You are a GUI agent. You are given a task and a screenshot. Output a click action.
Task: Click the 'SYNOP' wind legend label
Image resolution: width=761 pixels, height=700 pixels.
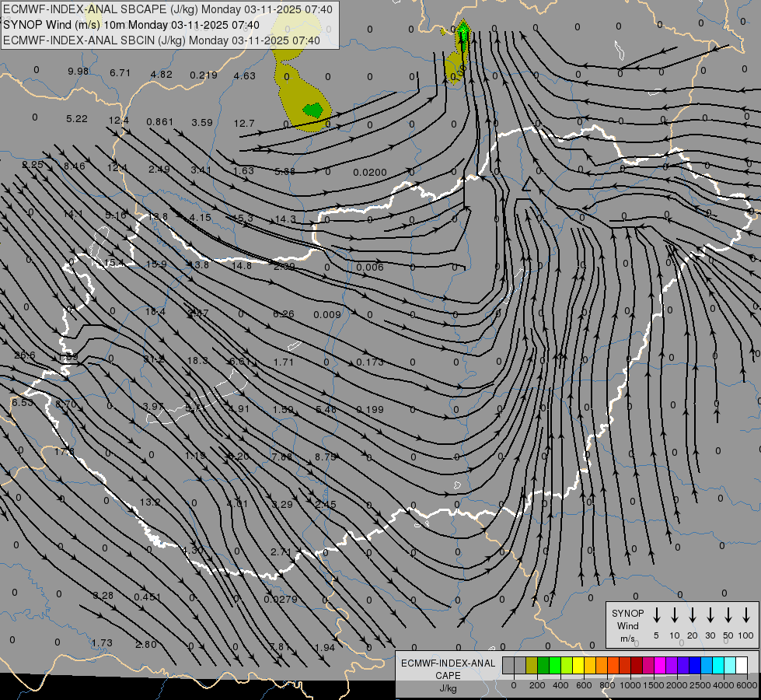(x=627, y=614)
